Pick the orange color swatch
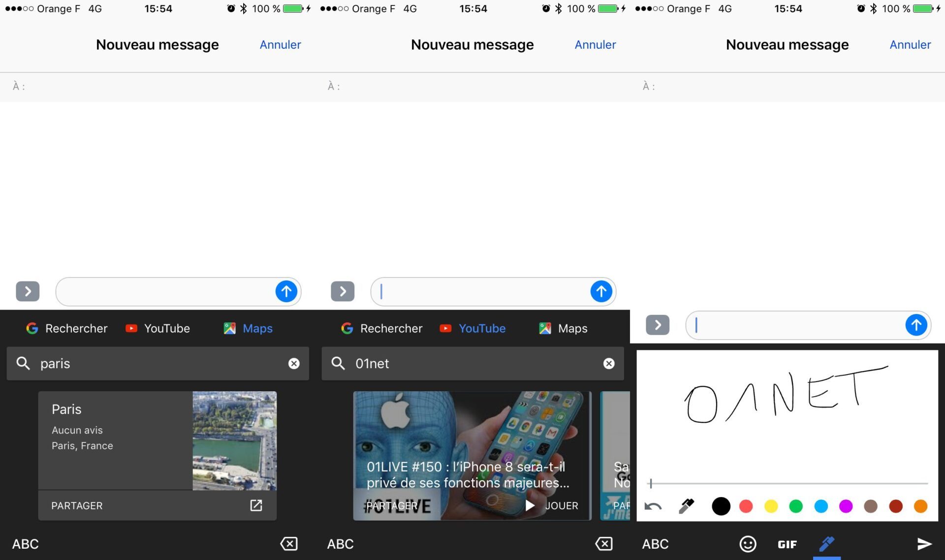 tap(920, 506)
